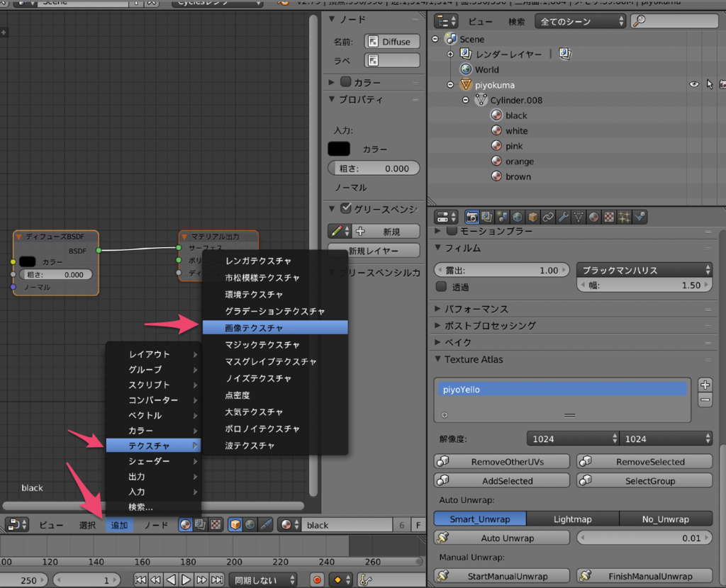Open the Modifiers wrench tab
The image size is (726, 588).
coord(564,217)
